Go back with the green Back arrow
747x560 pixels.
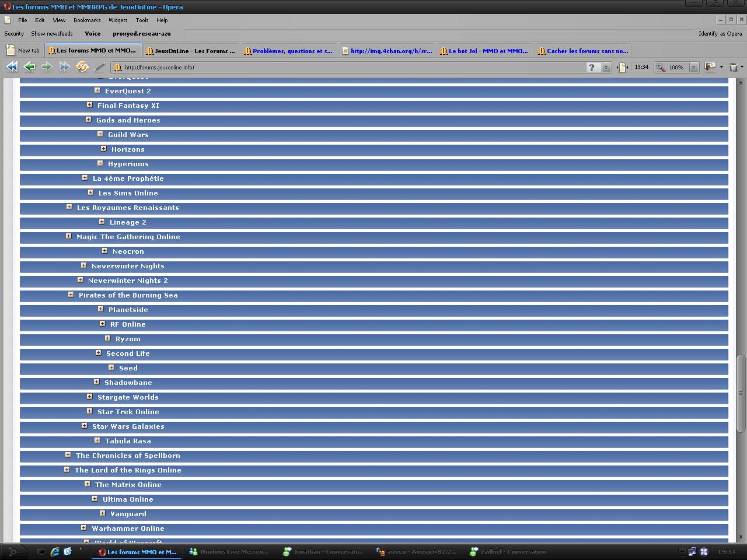tap(29, 67)
